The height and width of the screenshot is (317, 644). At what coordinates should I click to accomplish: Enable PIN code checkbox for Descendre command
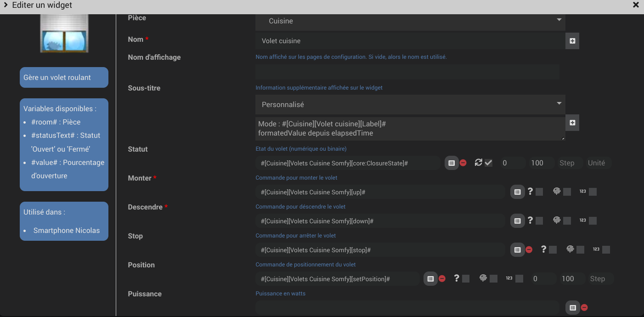[593, 221]
